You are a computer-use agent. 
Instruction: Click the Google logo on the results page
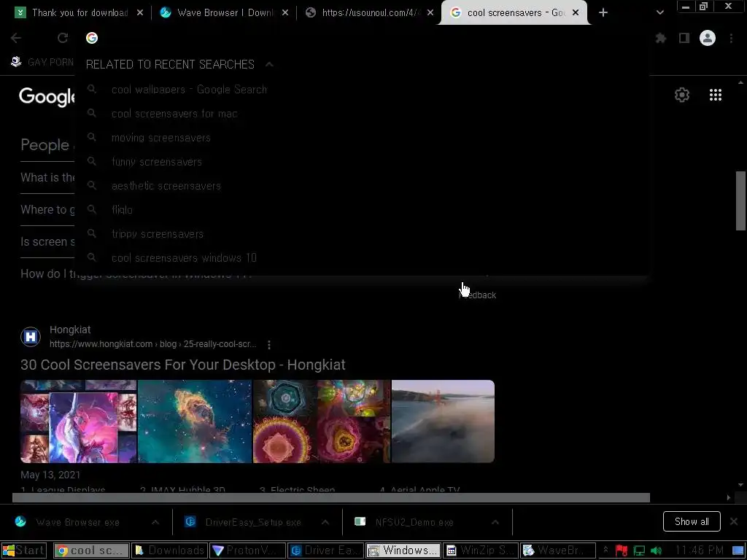pyautogui.click(x=47, y=97)
